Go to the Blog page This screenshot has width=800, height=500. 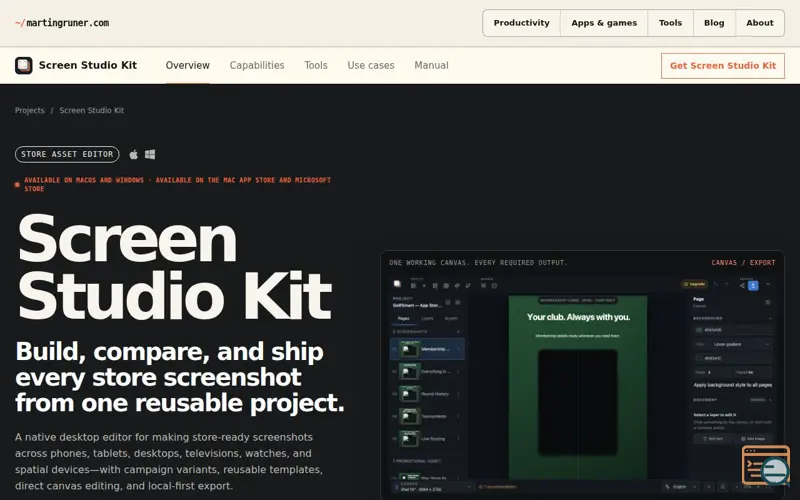click(x=714, y=23)
